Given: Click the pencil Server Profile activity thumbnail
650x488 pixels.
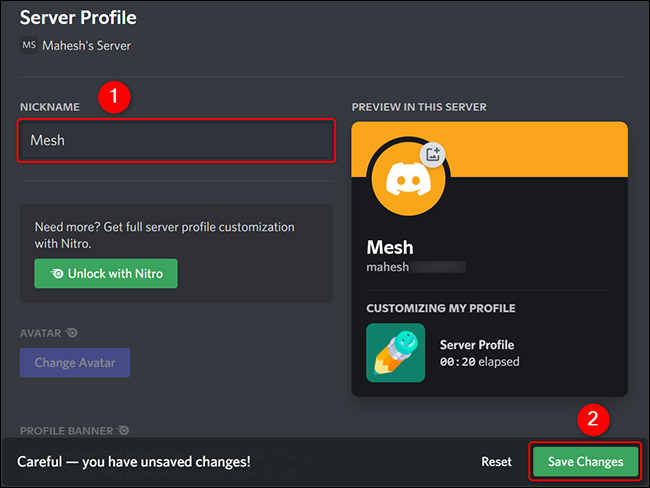Looking at the screenshot, I should click(395, 352).
